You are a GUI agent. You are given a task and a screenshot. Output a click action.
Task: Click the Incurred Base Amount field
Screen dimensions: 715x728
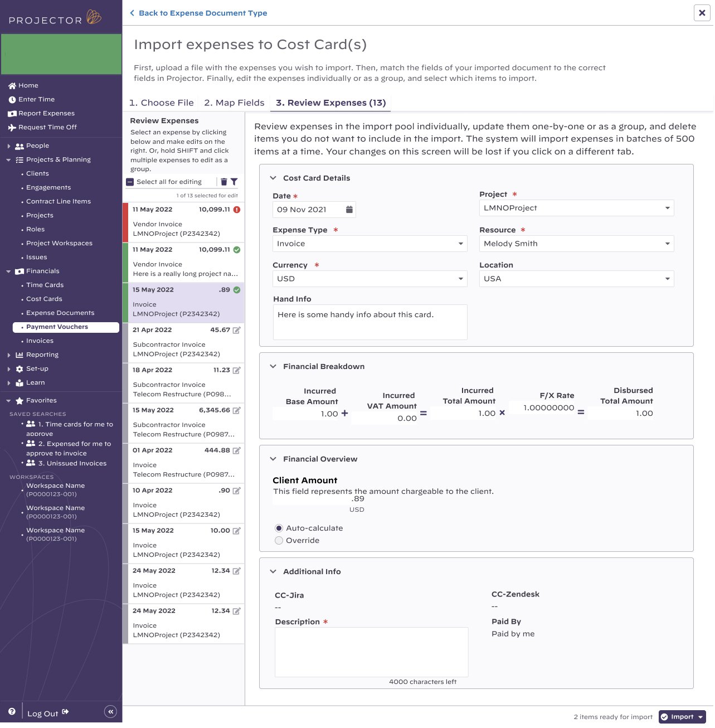tap(307, 414)
